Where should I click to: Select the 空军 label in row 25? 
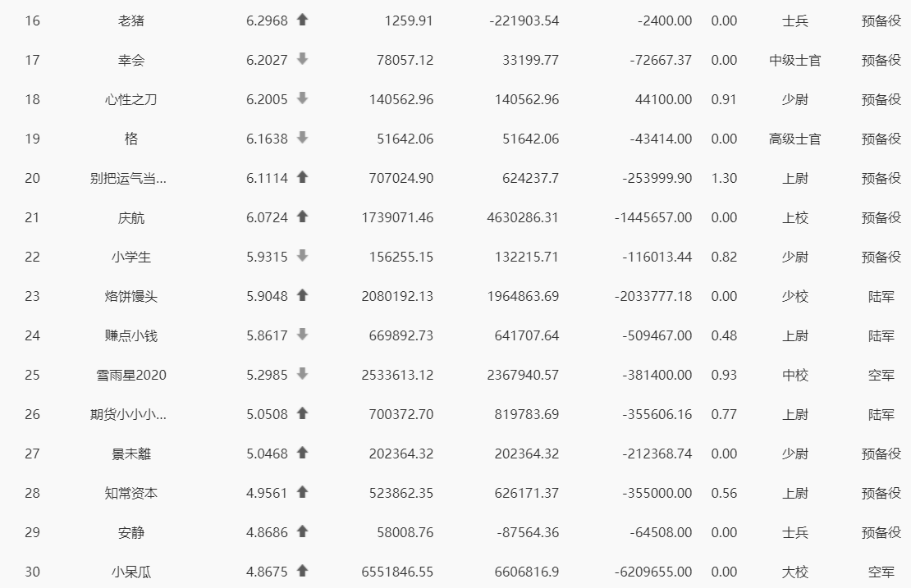[x=881, y=375]
